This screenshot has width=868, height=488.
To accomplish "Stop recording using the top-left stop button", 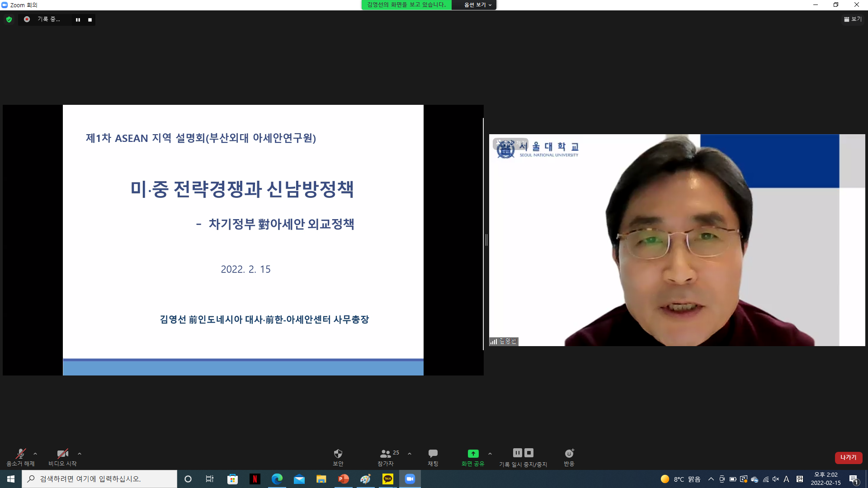I will click(x=90, y=20).
